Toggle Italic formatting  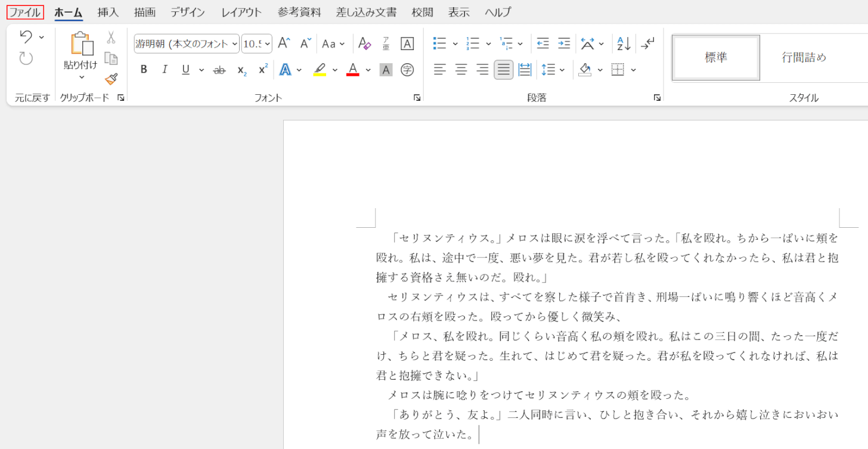(165, 70)
